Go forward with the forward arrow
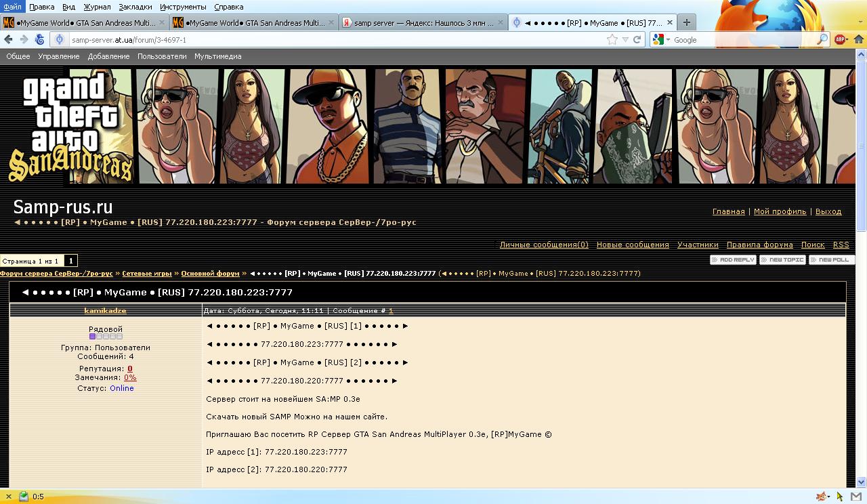The width and height of the screenshot is (867, 504). click(24, 39)
